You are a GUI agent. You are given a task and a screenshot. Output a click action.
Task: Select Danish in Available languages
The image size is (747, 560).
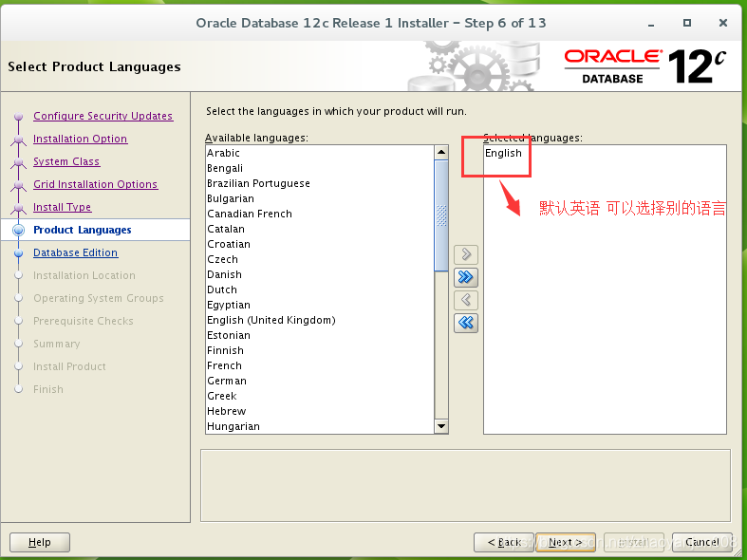pos(320,274)
